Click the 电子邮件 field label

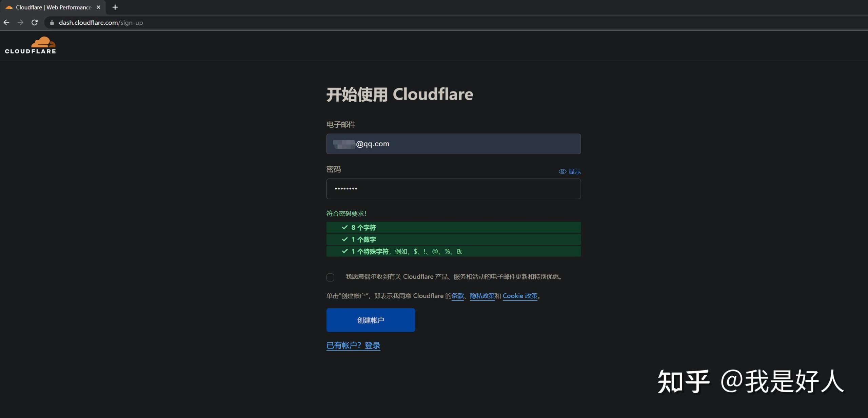341,124
